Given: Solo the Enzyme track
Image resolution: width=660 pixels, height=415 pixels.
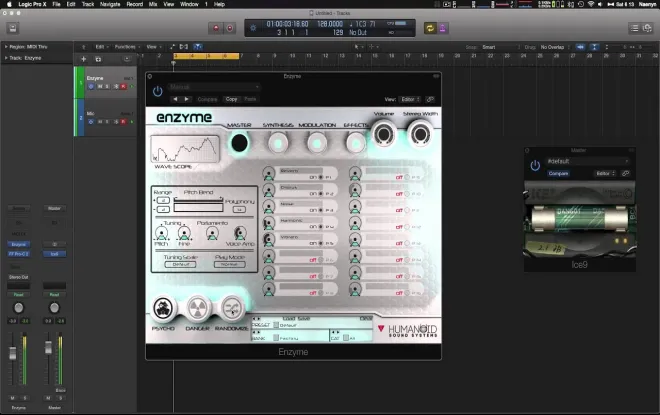Looking at the screenshot, I should pyautogui.click(x=107, y=86).
